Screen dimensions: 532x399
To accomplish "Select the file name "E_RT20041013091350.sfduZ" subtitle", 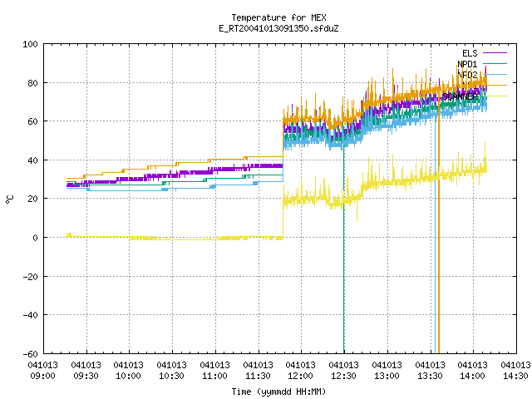I will 278,28.
